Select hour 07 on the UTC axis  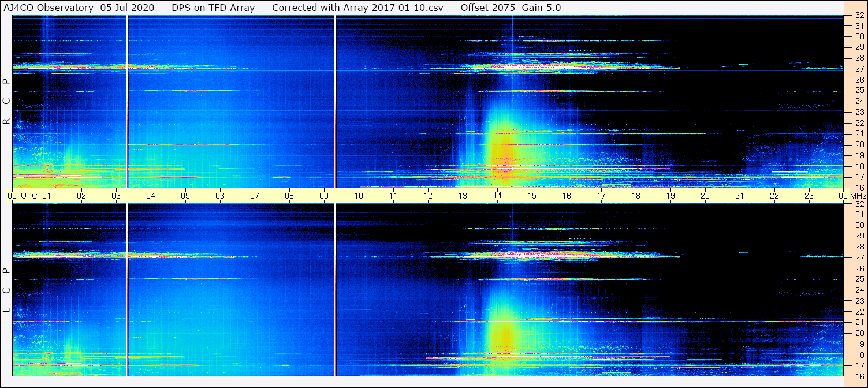pyautogui.click(x=255, y=196)
